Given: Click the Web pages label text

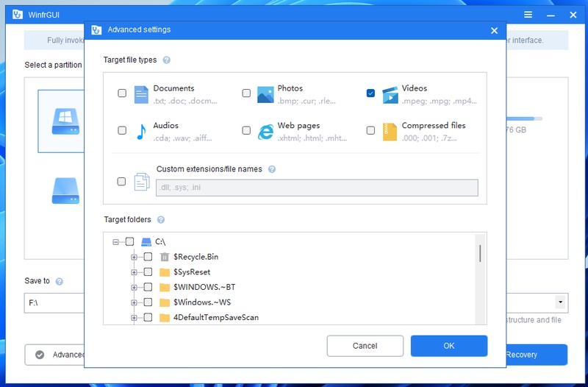Looking at the screenshot, I should pos(298,125).
